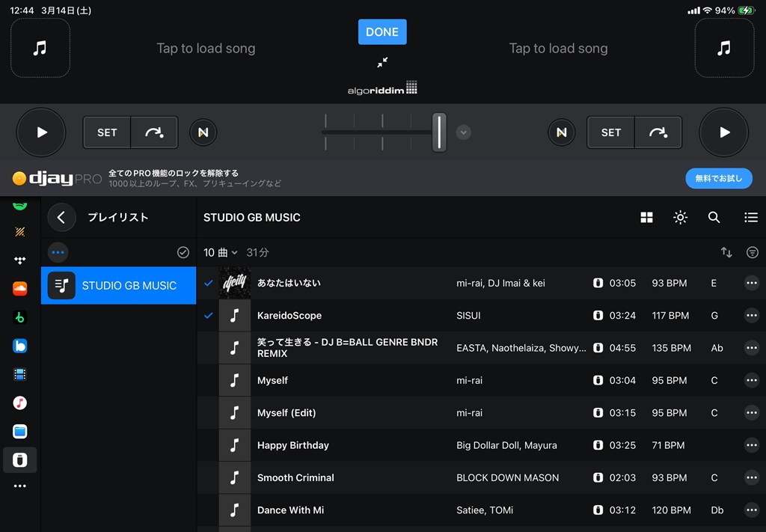This screenshot has width=766, height=532.
Task: Open the track filter icon
Action: tap(752, 253)
